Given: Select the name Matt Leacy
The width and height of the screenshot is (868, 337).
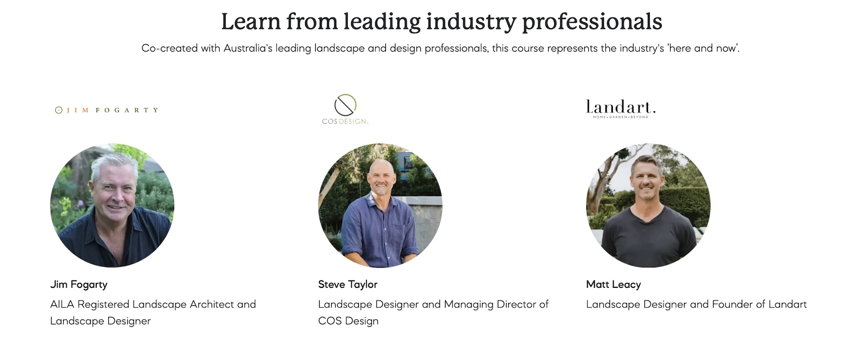Looking at the screenshot, I should 613,284.
